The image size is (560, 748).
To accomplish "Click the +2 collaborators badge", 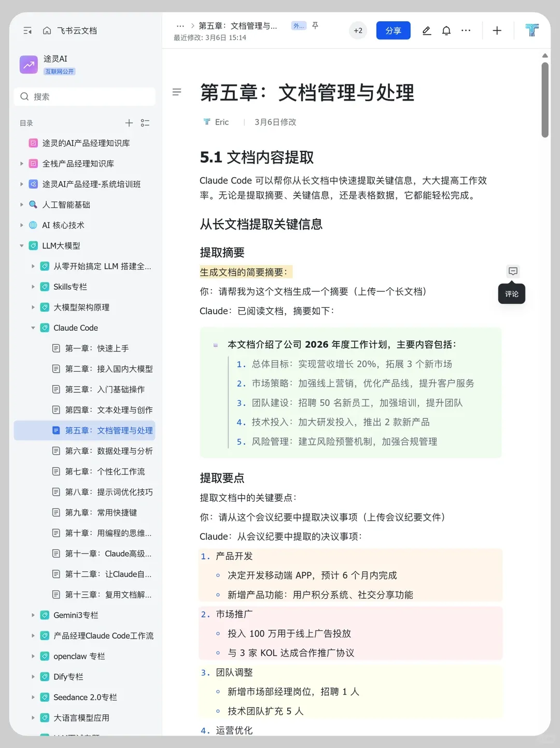I will [358, 31].
